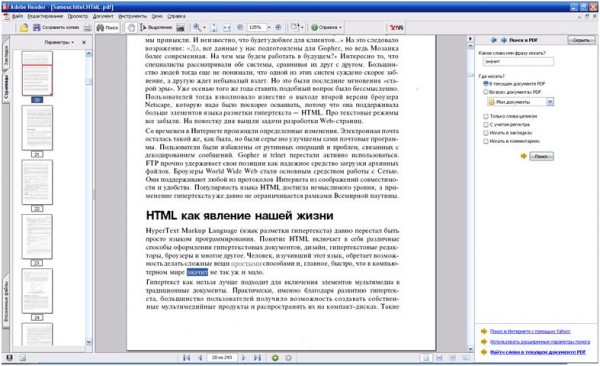Click the 'Use advanced search options' link
The height and width of the screenshot is (366, 600).
tap(540, 341)
